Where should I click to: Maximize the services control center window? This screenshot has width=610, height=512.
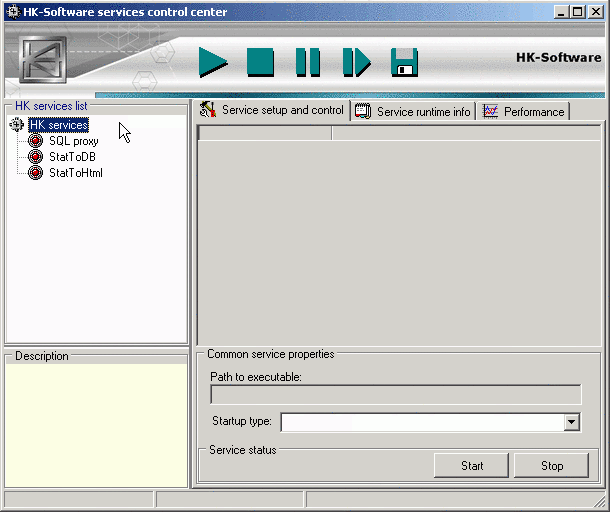(578, 12)
